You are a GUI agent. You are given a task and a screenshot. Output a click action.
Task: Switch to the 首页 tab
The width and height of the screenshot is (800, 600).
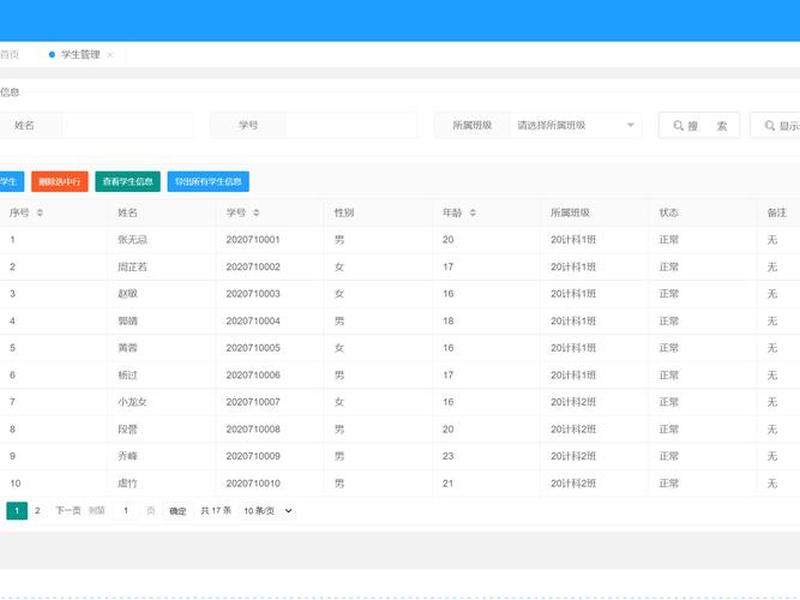[x=10, y=55]
